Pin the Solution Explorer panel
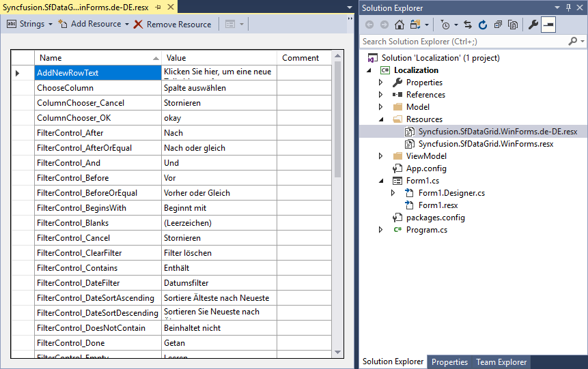This screenshot has height=369, width=588. click(569, 8)
